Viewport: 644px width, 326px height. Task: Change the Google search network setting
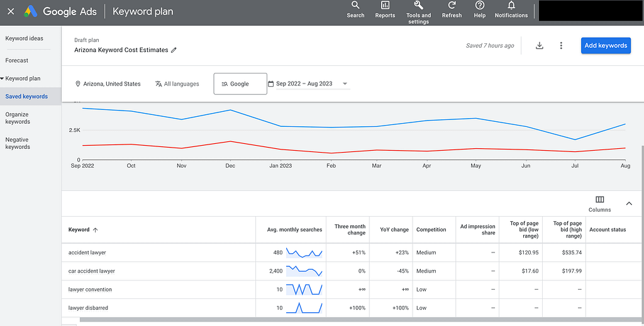point(240,84)
